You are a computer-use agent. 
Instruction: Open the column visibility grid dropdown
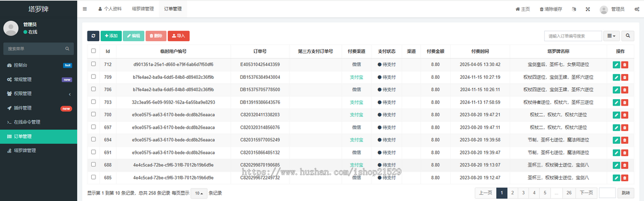pyautogui.click(x=612, y=36)
